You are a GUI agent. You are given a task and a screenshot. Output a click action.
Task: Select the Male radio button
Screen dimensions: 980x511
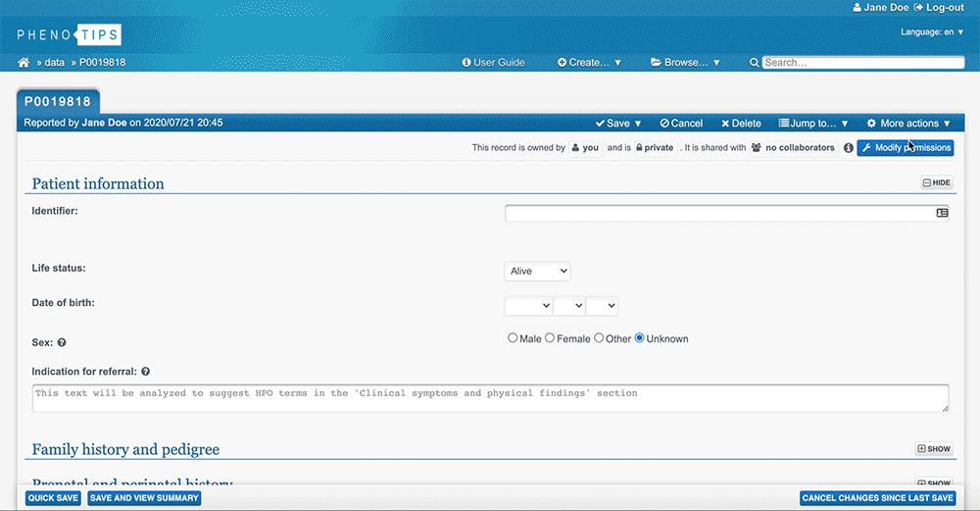point(513,337)
